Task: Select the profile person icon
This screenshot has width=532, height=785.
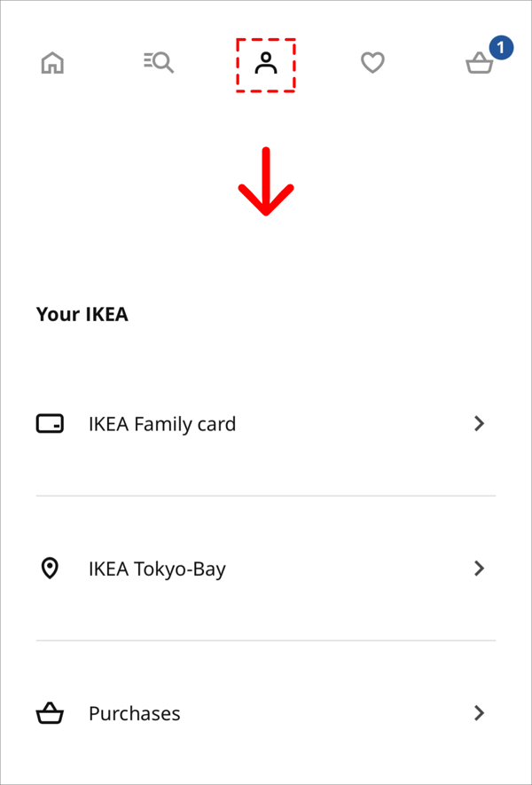Action: point(266,63)
